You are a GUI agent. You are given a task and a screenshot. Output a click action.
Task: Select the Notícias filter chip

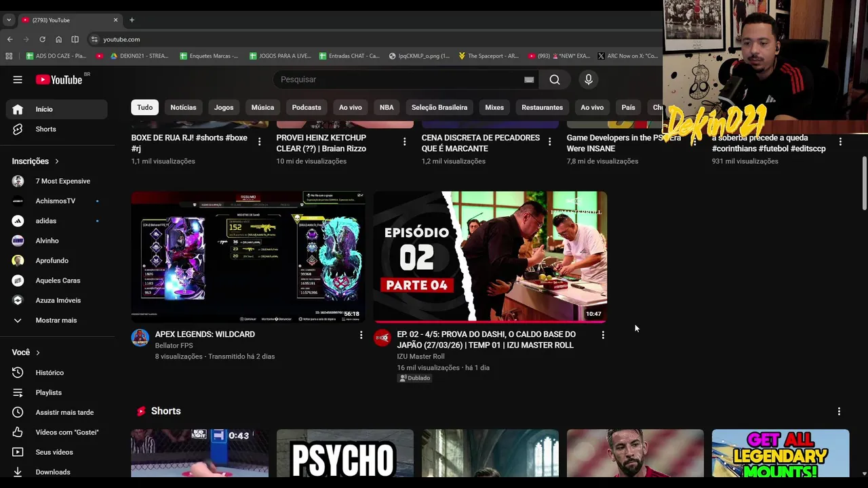tap(183, 107)
